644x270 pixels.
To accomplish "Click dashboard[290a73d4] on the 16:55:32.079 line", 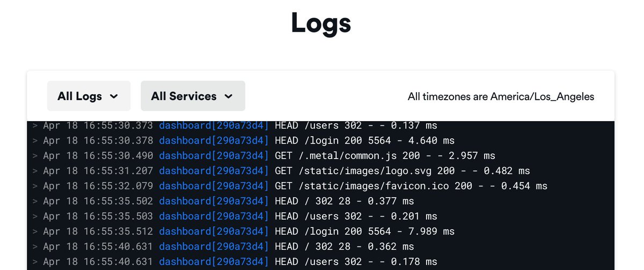I will point(214,186).
